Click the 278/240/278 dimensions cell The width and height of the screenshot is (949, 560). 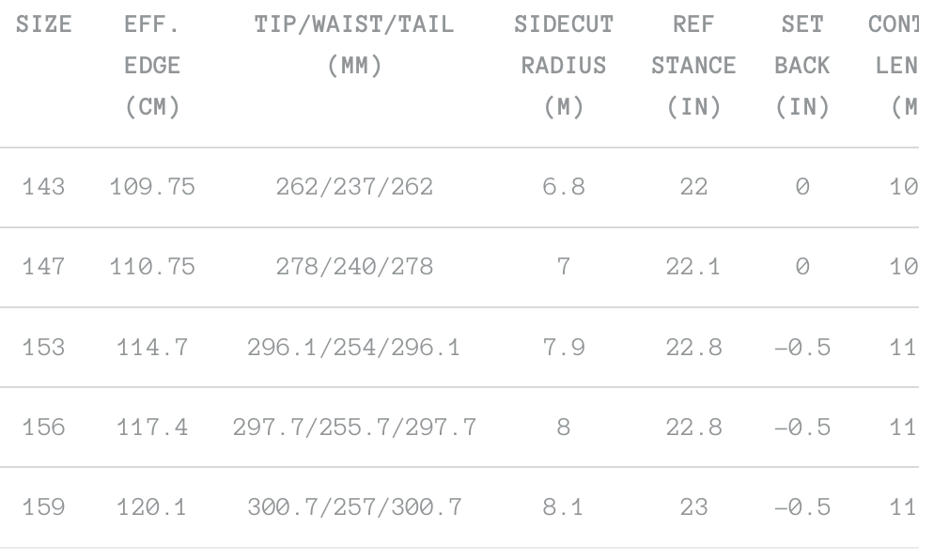(x=354, y=267)
